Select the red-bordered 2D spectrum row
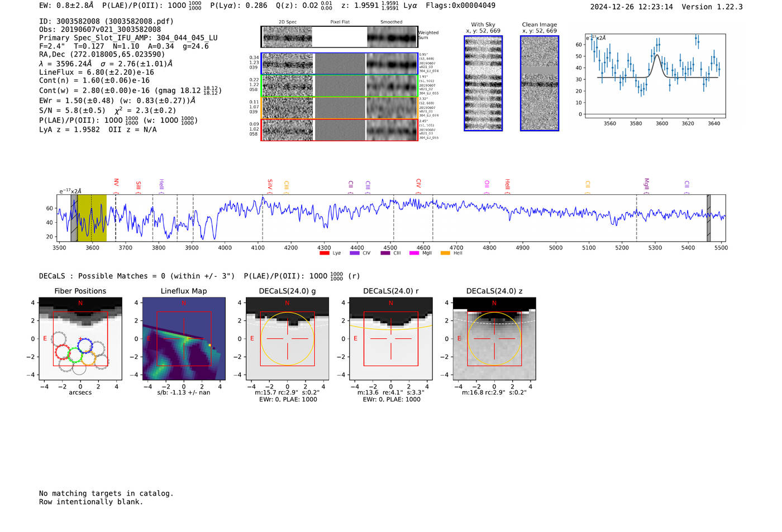 (340, 130)
